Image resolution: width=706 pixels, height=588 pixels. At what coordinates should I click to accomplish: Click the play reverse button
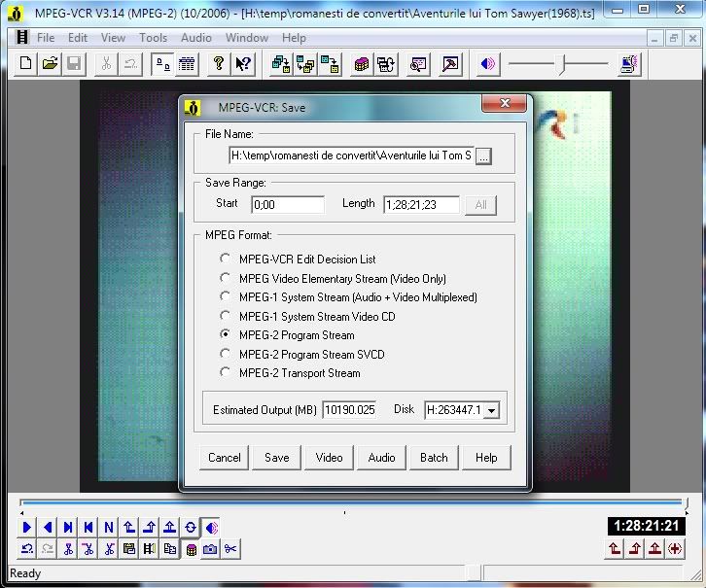click(x=48, y=528)
